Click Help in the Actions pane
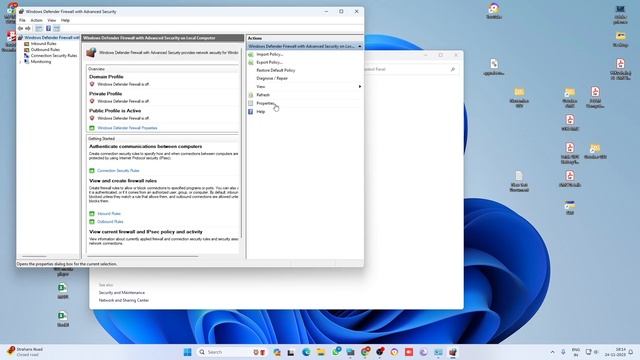The image size is (640, 360). point(260,111)
